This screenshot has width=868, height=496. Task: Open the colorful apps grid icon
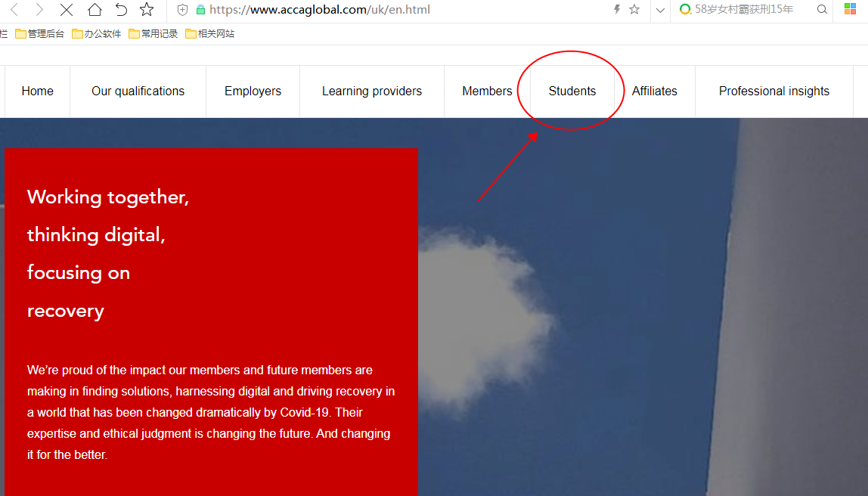pos(851,9)
